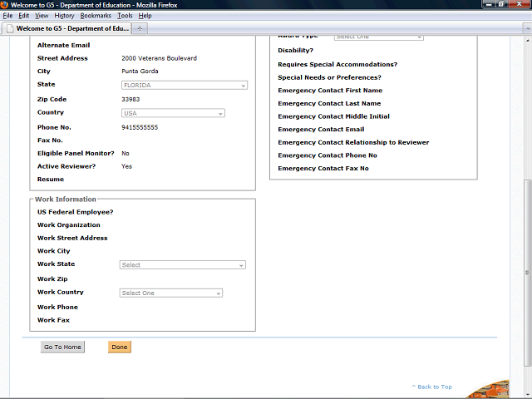Open the Work State Select dropdown

pos(183,265)
